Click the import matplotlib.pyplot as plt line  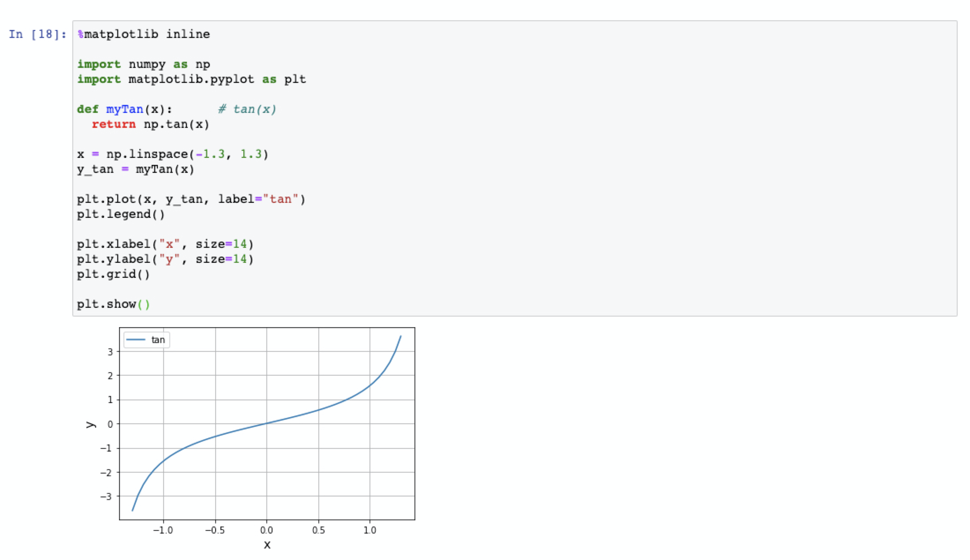191,79
